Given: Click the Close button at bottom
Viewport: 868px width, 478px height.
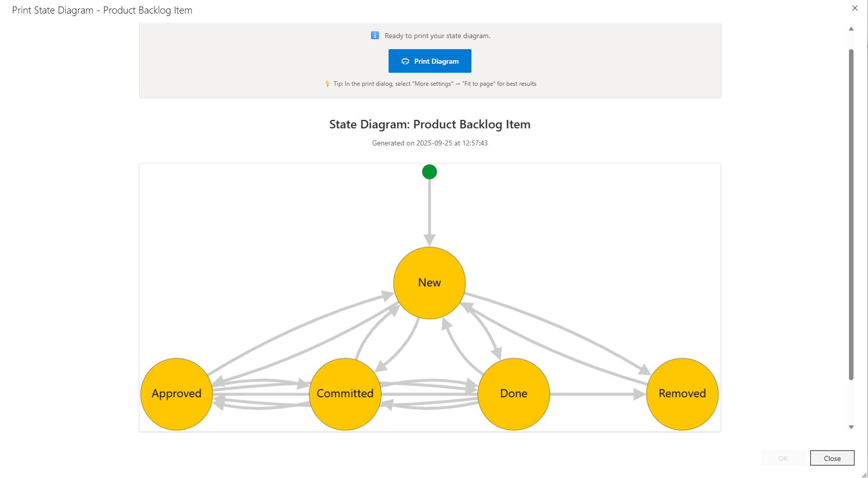Looking at the screenshot, I should 832,458.
